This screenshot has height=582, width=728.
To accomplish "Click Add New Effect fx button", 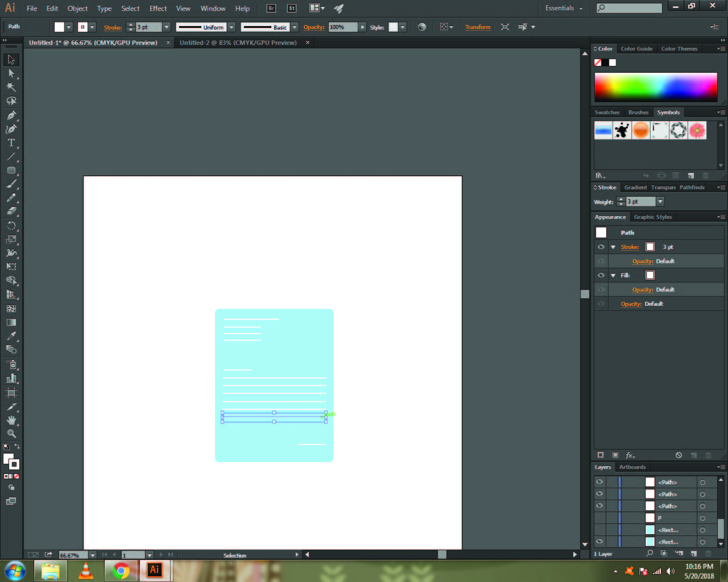I will [630, 455].
